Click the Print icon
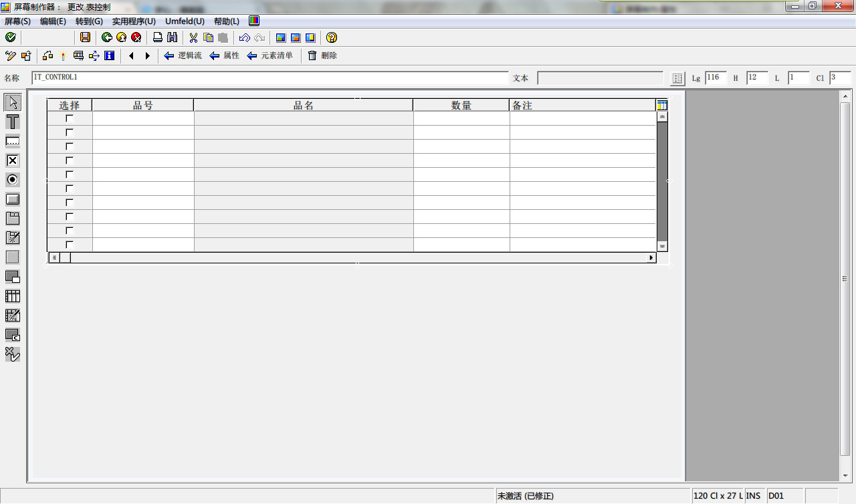Screen dimensions: 856x504 click(x=158, y=37)
